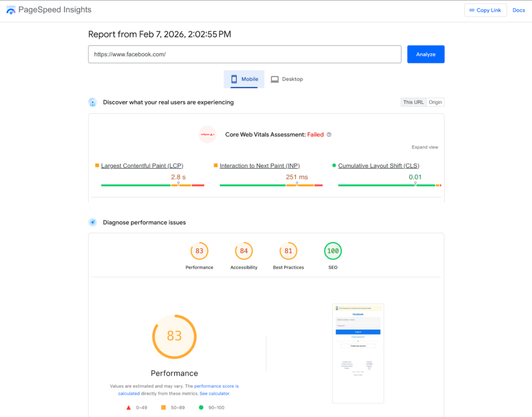532x417 pixels.
Task: Switch to the Desktop tab
Action: (287, 79)
